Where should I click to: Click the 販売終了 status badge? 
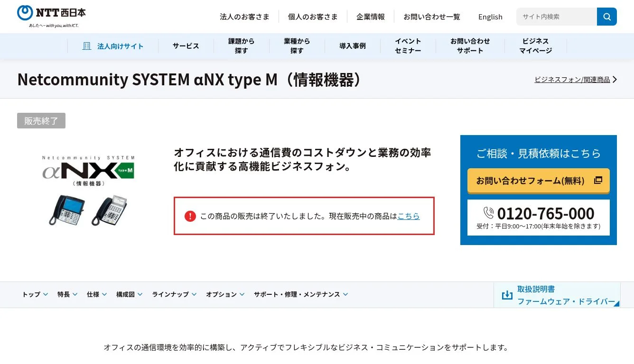coord(41,121)
